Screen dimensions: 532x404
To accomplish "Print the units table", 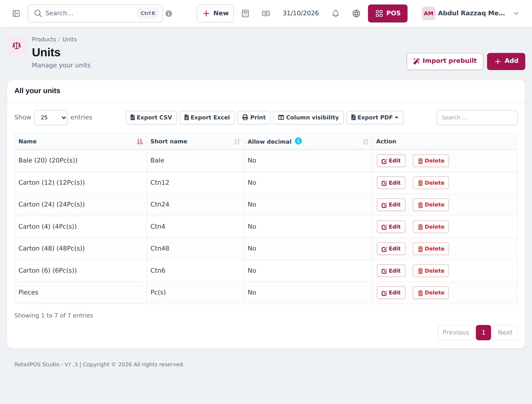I will click(254, 118).
